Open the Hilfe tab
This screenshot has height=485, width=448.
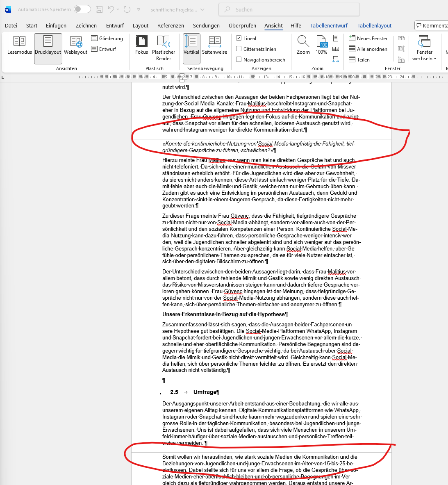coord(296,26)
